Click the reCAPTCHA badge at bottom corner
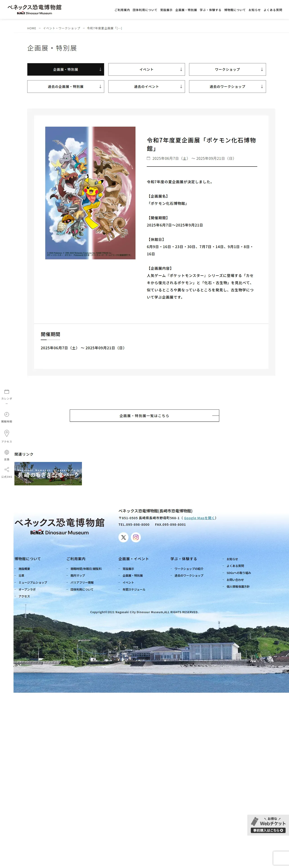289x868 pixels. [281, 858]
